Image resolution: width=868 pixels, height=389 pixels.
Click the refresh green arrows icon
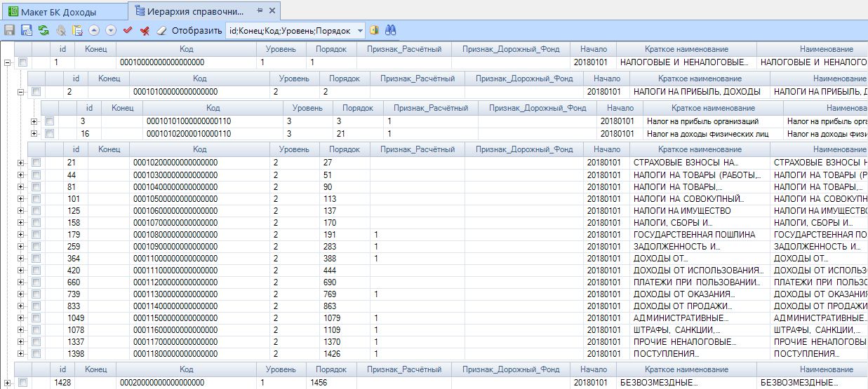44,31
